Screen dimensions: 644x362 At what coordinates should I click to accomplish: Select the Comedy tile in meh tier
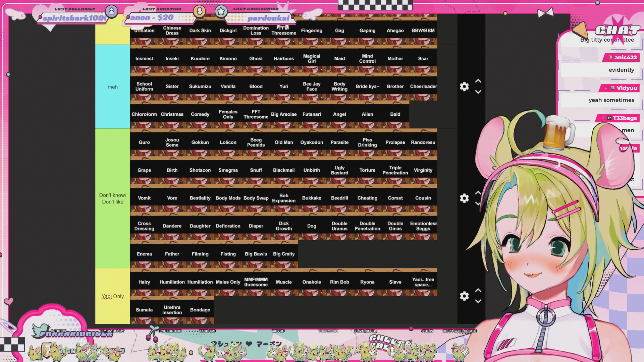(200, 114)
